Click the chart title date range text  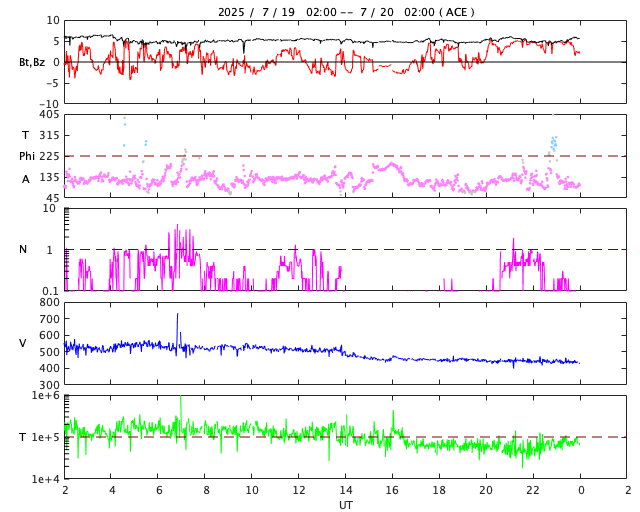point(346,12)
